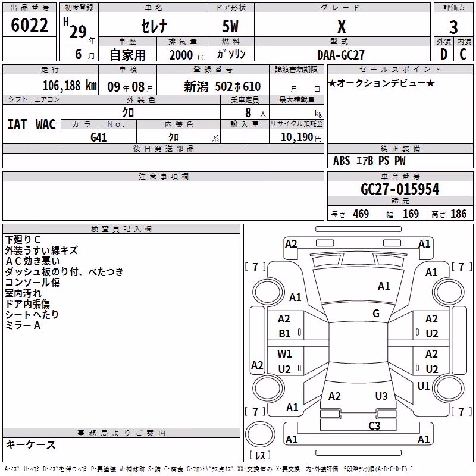Click the mileage value 106,188 km
The width and height of the screenshot is (476, 476).
tap(70, 86)
